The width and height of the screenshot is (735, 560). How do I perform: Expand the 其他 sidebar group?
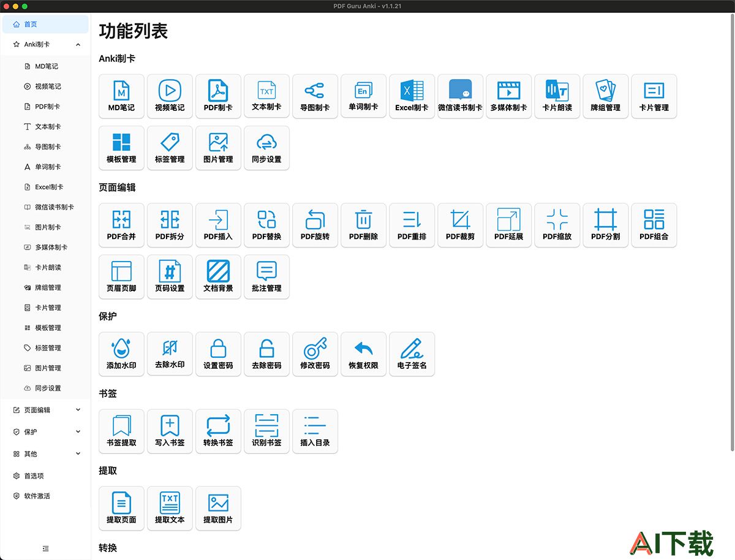pyautogui.click(x=45, y=454)
